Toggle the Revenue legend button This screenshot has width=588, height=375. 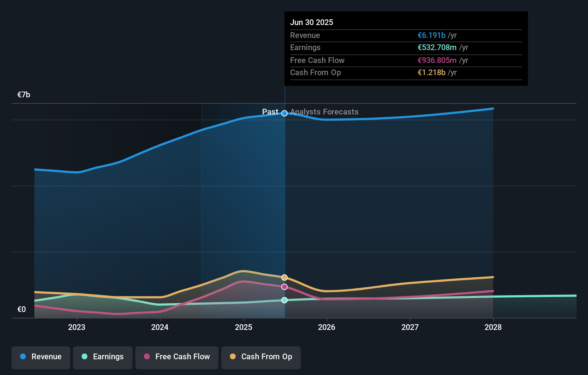point(41,357)
